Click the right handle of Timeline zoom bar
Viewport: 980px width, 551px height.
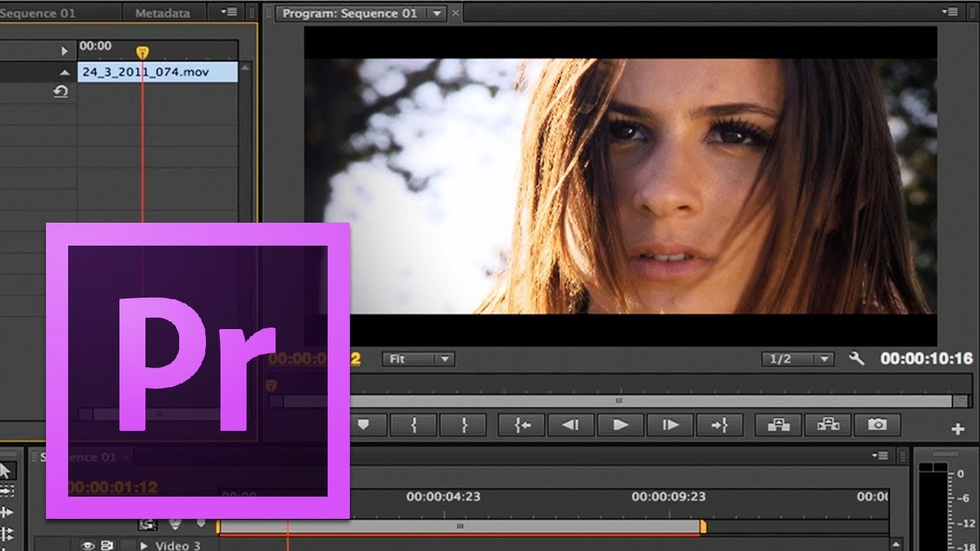tap(703, 527)
